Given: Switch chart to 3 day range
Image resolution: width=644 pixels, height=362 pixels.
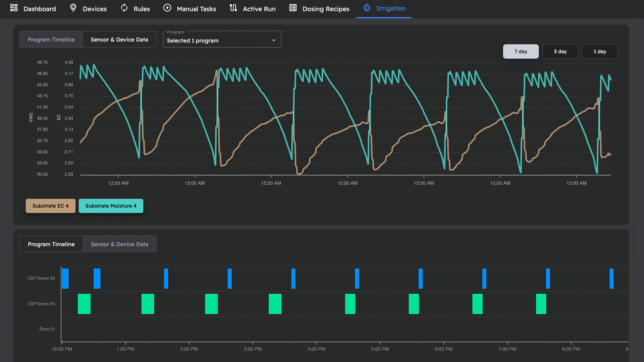Looking at the screenshot, I should coord(560,51).
